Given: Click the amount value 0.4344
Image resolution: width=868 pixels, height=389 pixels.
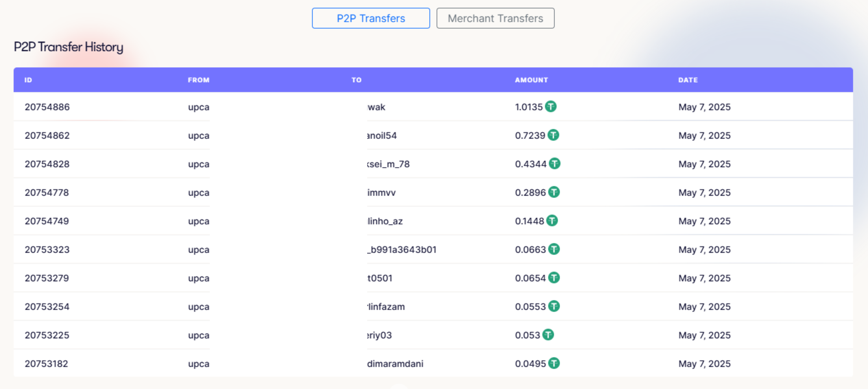Looking at the screenshot, I should point(531,164).
